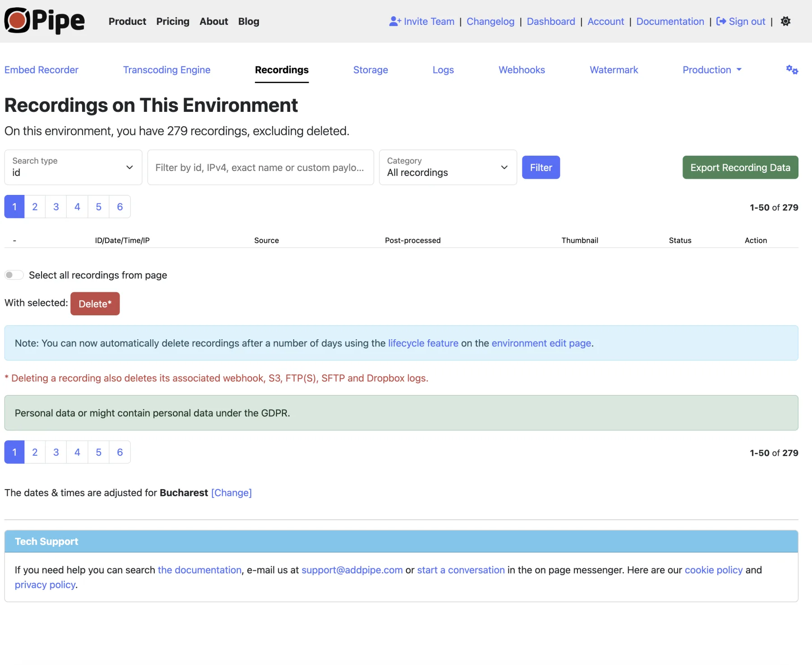Click the ID/Date/Time/IP column header
Viewport: 812px width, 665px height.
pyautogui.click(x=122, y=240)
